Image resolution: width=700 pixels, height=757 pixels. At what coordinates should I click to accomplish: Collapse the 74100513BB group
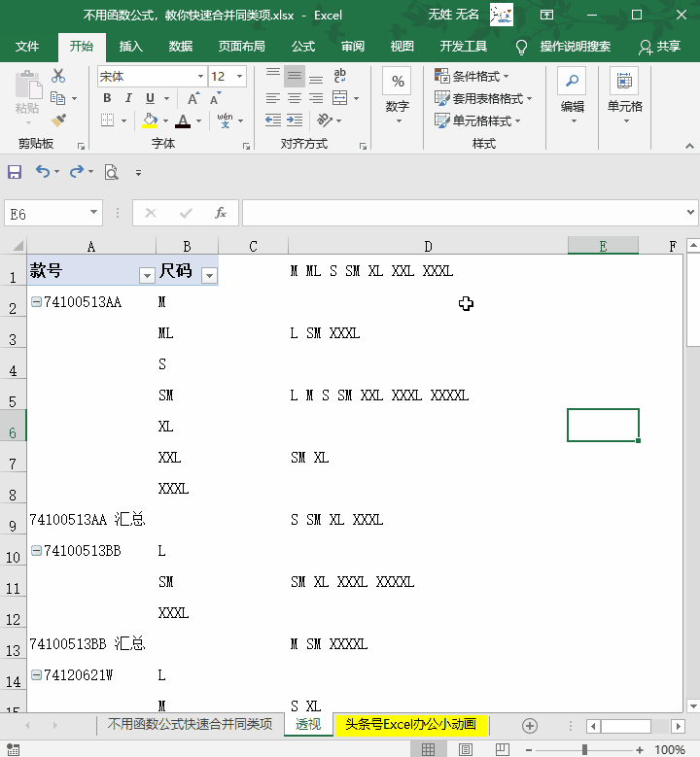tap(36, 550)
